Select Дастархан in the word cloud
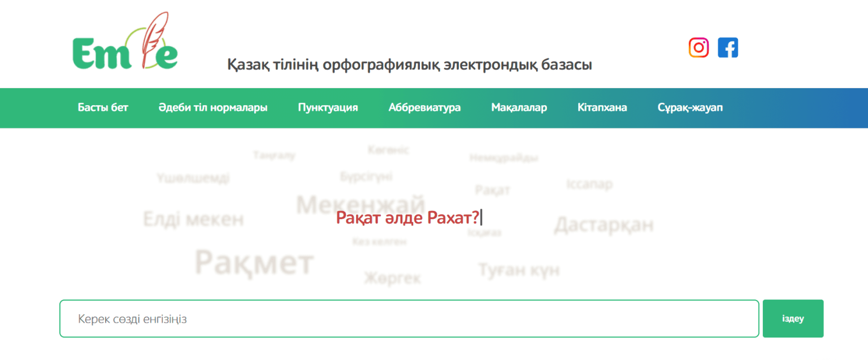Screen dimensions: 868x360 604,224
